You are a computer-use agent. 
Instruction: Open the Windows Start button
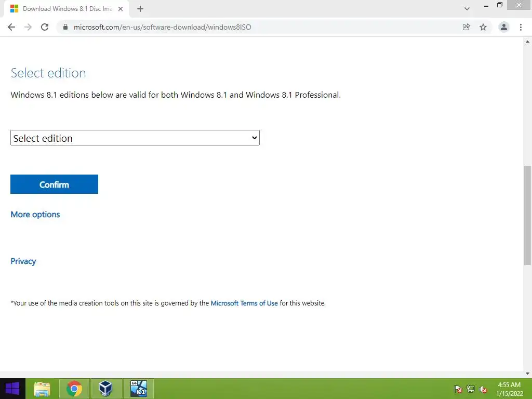coord(12,389)
